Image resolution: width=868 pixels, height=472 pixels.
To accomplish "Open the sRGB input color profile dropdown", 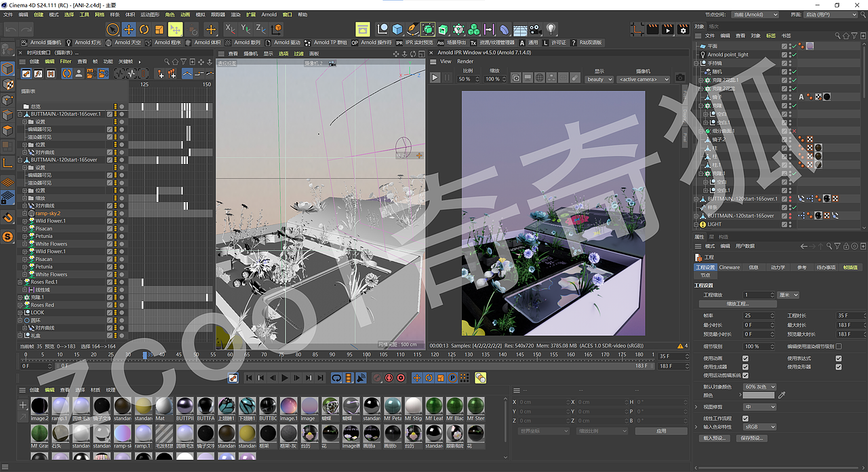I will pos(759,427).
